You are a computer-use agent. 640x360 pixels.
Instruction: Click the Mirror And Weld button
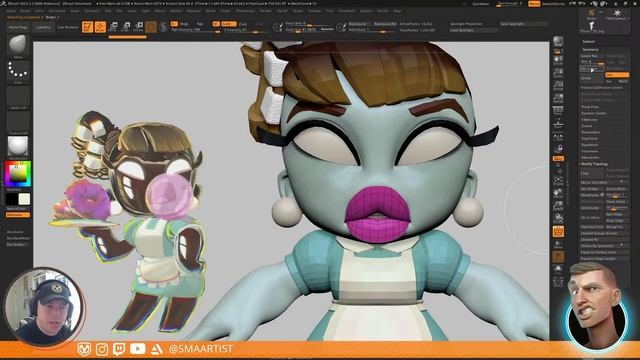click(603, 182)
